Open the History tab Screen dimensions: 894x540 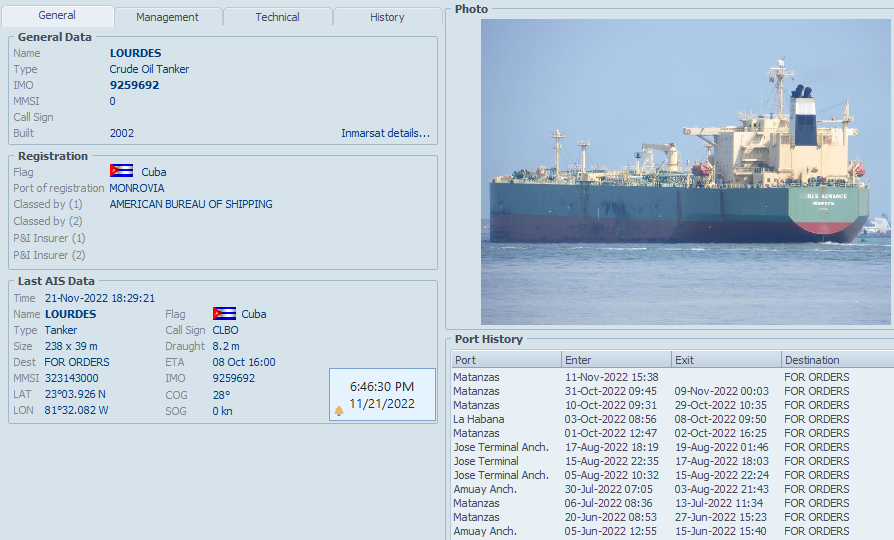pos(387,17)
